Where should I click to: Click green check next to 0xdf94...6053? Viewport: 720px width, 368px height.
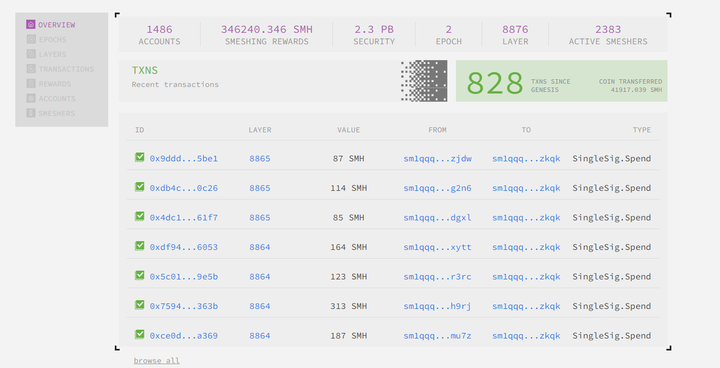pos(140,246)
